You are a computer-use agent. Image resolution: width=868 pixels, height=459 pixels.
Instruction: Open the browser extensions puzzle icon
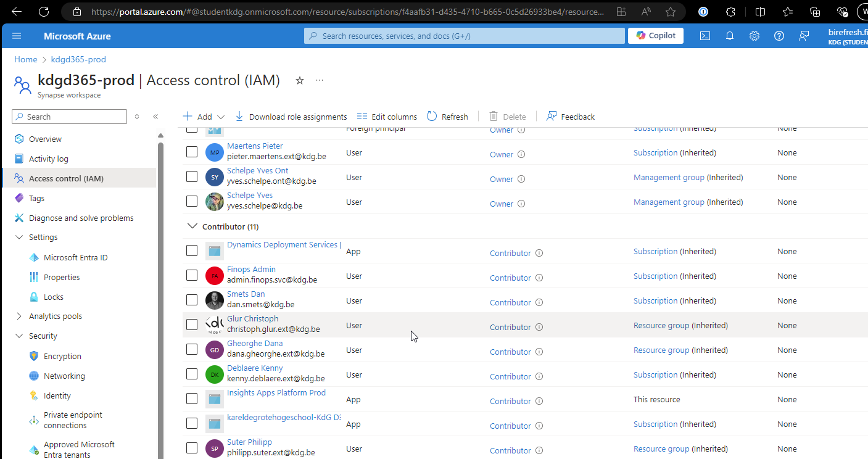point(731,12)
